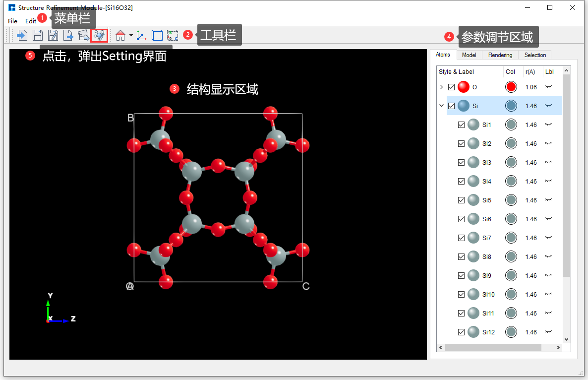Collapse the Si atom group

[441, 105]
